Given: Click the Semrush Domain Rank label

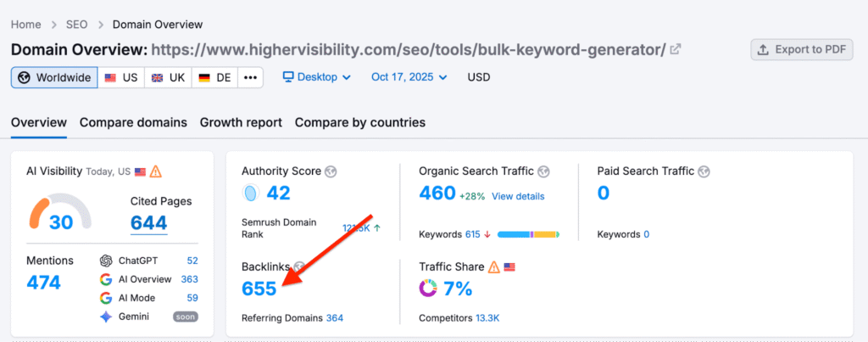Looking at the screenshot, I should tap(279, 228).
